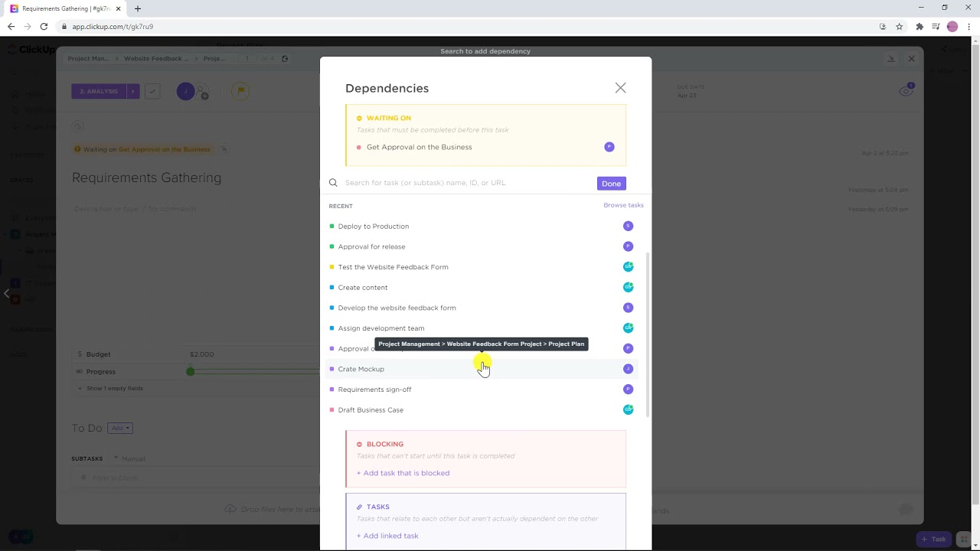
Task: Click the green Progress slider handle
Action: click(x=190, y=372)
